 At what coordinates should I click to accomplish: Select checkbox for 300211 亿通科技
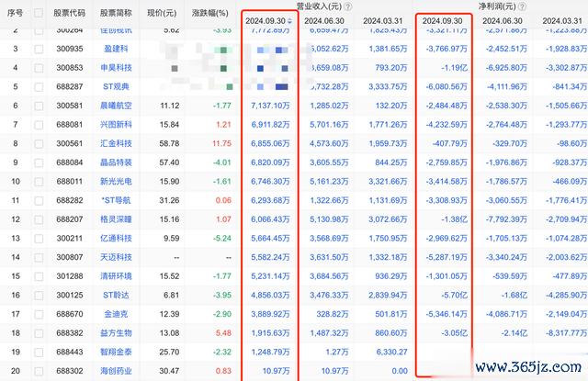point(39,239)
